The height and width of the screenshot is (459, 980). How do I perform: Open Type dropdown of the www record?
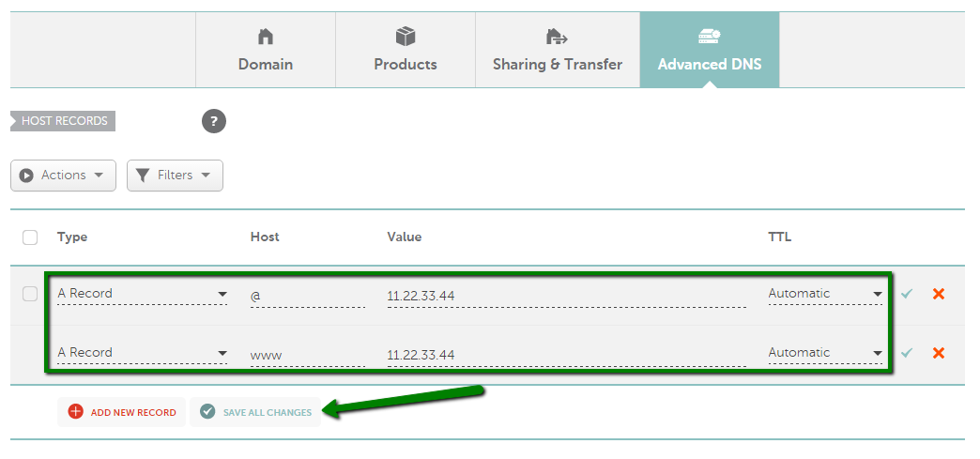(x=143, y=353)
